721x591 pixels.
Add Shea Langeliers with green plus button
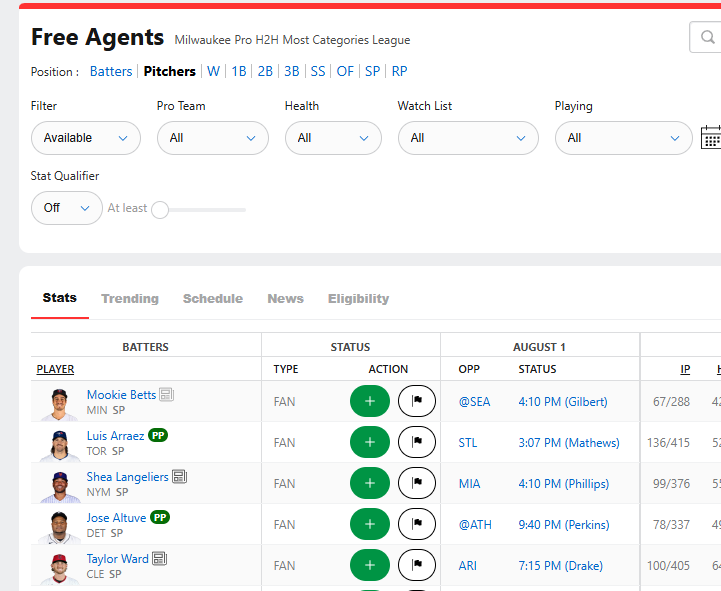[x=370, y=483]
